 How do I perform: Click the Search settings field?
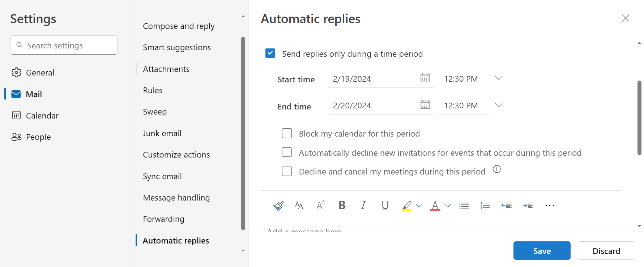coord(63,45)
